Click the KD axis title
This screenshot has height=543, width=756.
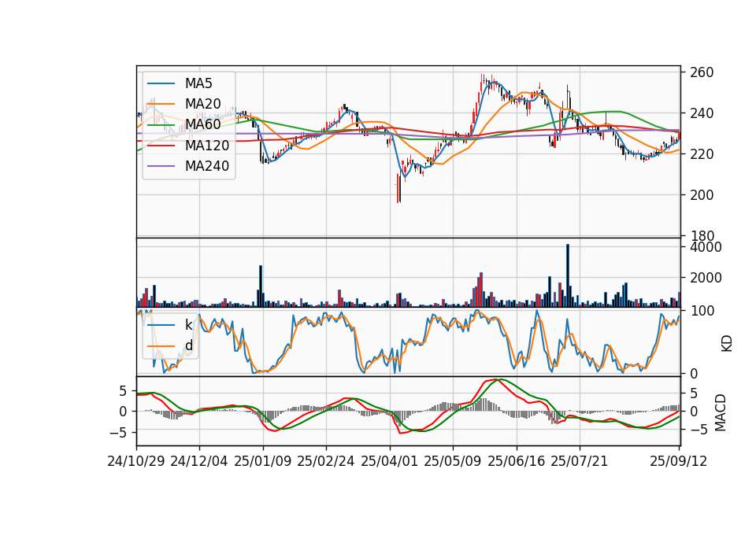(x=727, y=343)
